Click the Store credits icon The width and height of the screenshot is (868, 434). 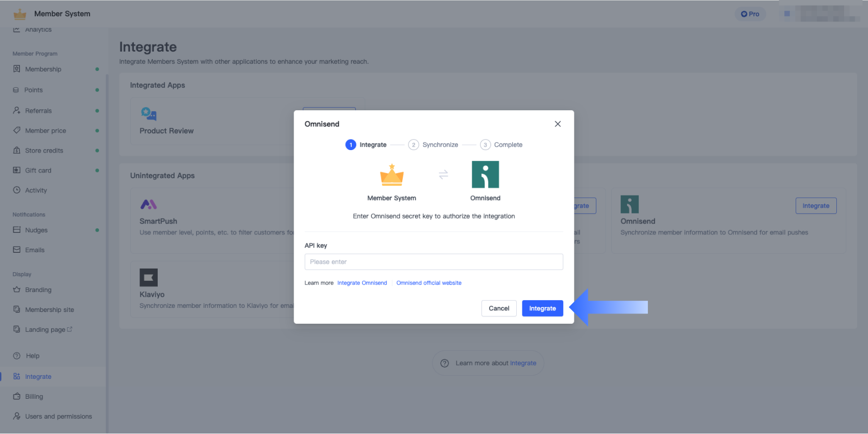pyautogui.click(x=17, y=150)
